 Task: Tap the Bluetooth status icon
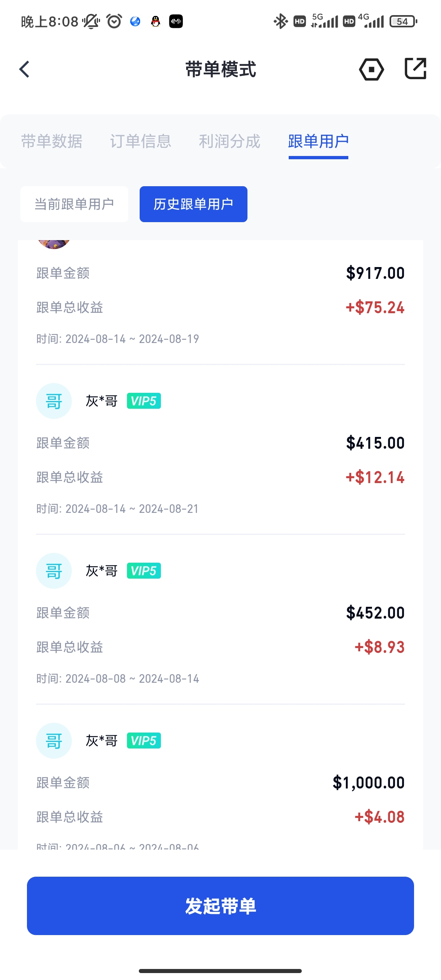[281, 21]
